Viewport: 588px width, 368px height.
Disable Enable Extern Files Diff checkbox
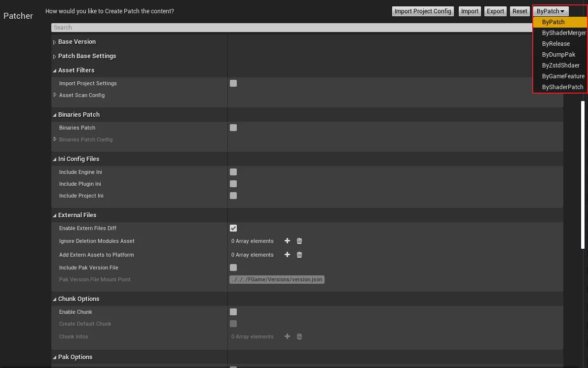coord(233,228)
